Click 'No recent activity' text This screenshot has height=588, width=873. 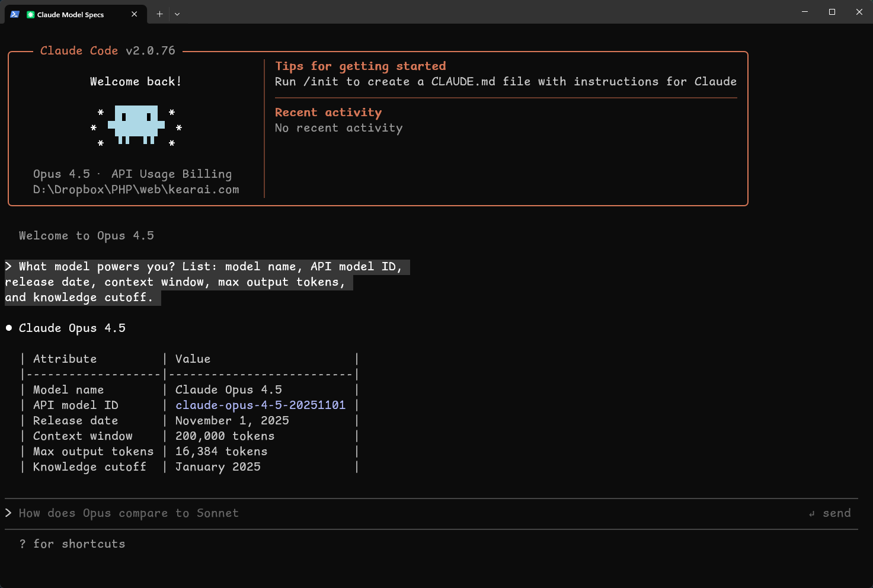point(338,128)
